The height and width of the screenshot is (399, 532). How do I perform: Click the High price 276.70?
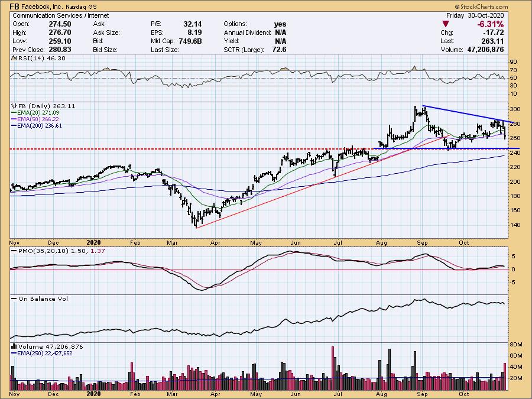[60, 33]
